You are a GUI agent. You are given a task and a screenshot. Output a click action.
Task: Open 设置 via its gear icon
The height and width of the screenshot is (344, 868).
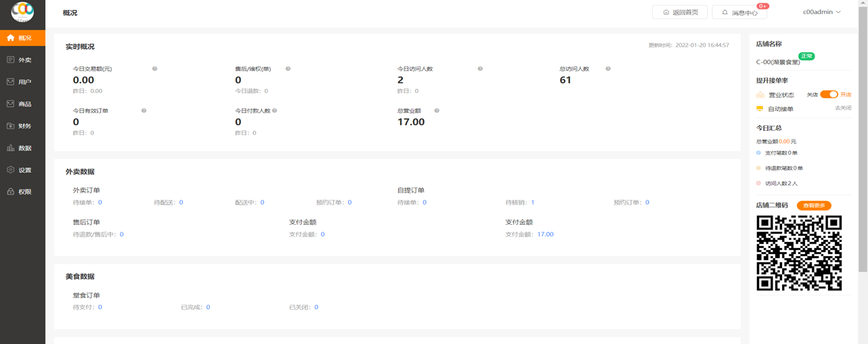click(11, 170)
